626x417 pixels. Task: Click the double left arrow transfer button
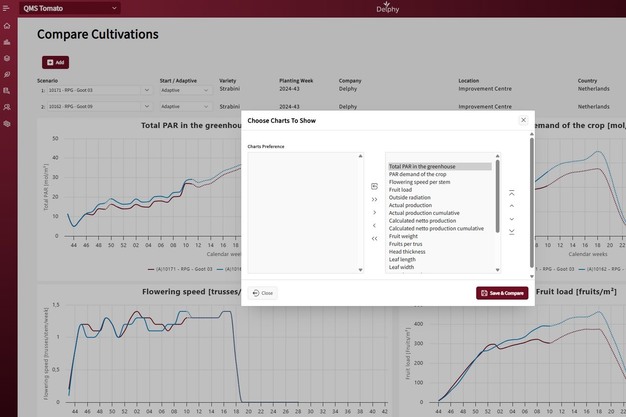374,238
